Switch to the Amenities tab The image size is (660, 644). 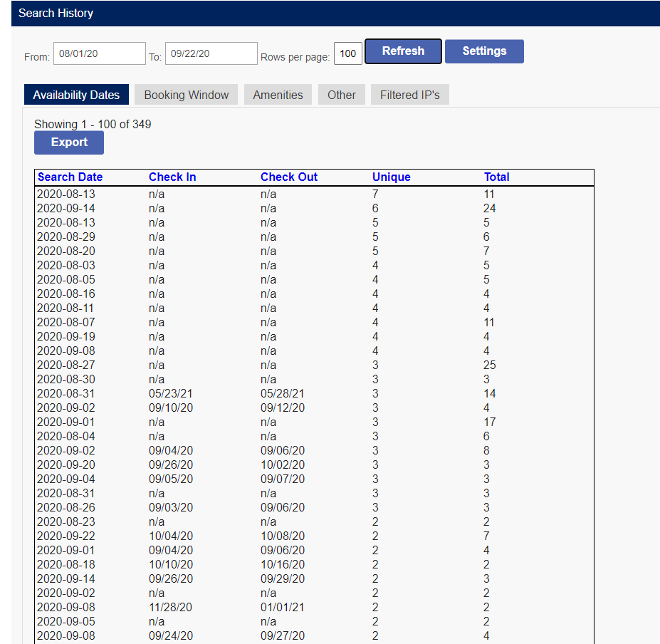(x=278, y=95)
